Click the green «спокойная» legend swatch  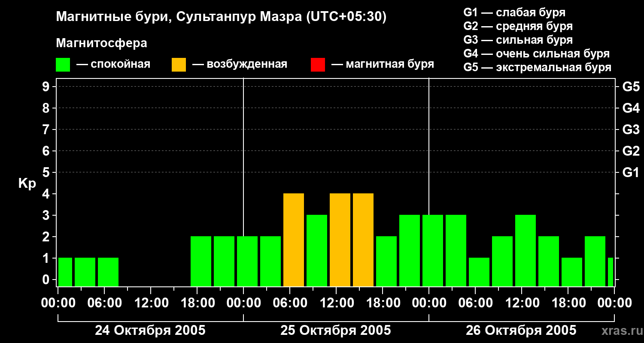(63, 65)
